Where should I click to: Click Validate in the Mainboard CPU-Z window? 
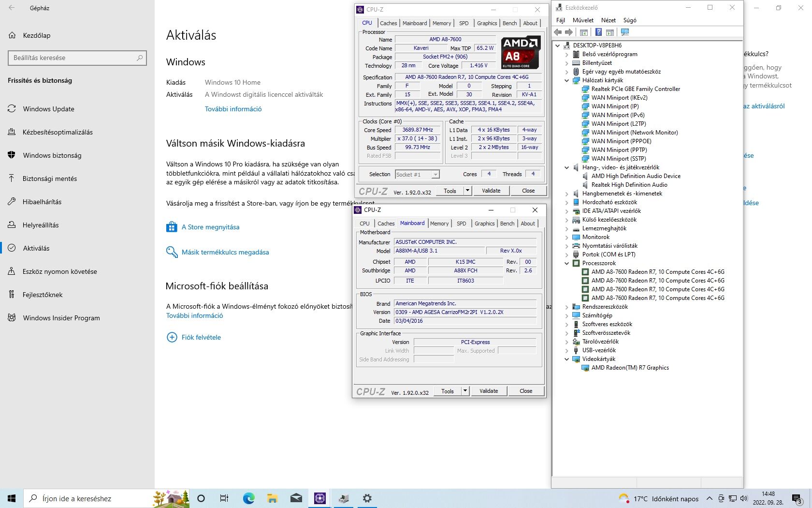[x=489, y=391]
